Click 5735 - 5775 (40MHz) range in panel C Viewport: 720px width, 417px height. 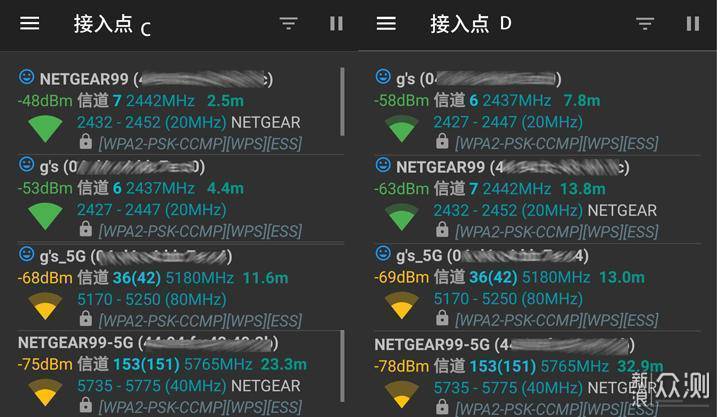[x=152, y=386]
